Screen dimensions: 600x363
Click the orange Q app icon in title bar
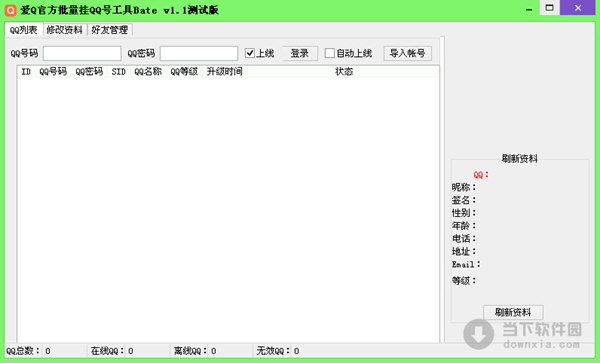tap(10, 10)
